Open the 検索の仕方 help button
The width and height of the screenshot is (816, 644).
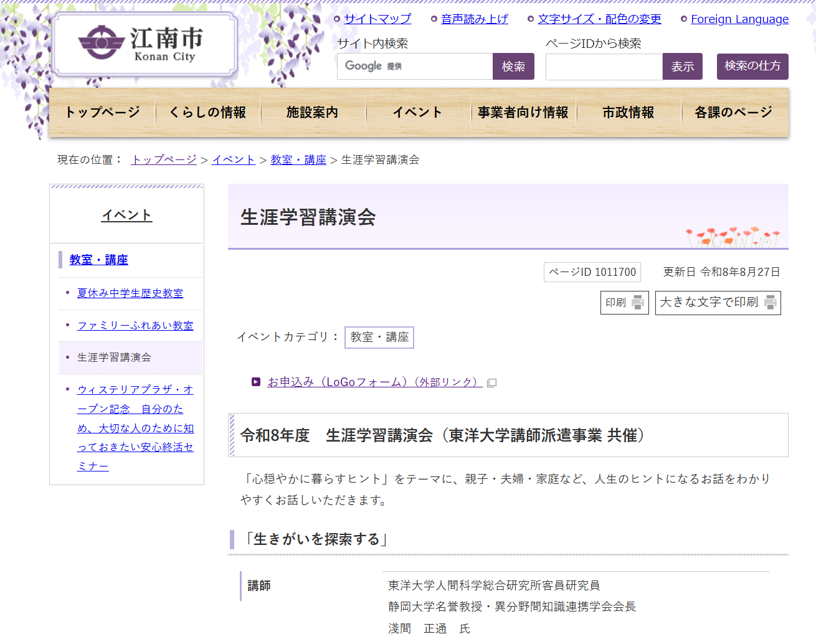tap(752, 66)
